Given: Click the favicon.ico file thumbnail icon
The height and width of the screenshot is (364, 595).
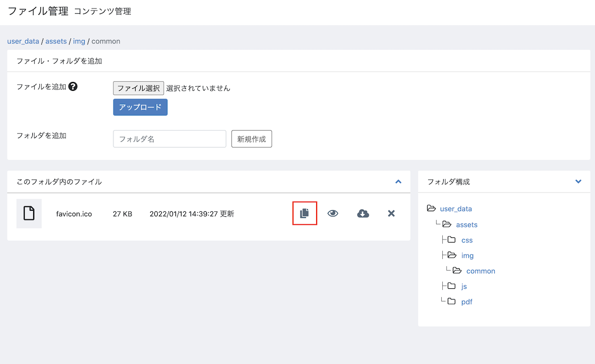Looking at the screenshot, I should click(29, 213).
